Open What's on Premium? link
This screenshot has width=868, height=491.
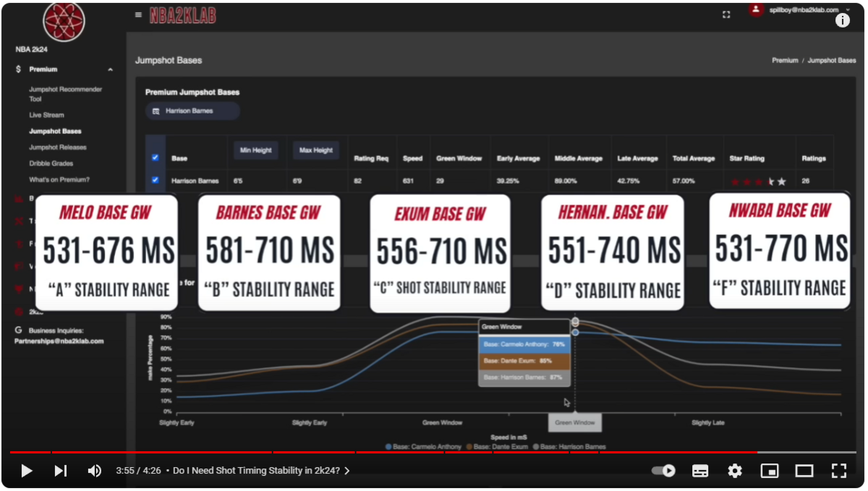pos(59,179)
